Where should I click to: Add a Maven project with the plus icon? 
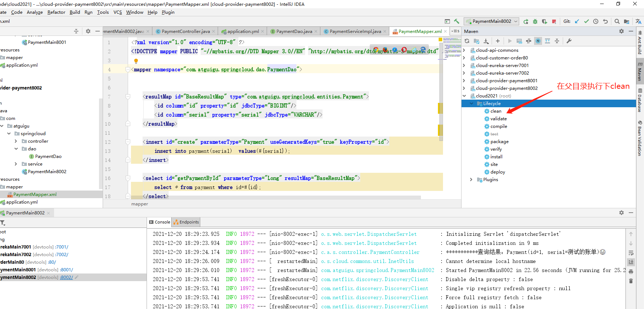pos(498,41)
